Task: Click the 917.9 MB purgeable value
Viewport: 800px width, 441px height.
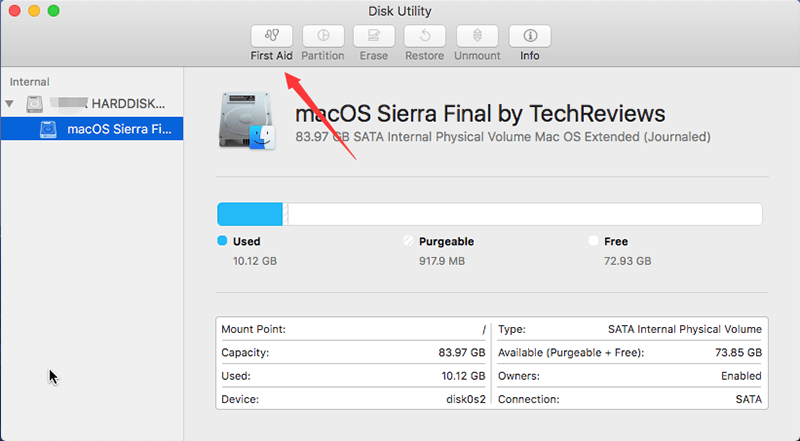Action: (x=442, y=261)
